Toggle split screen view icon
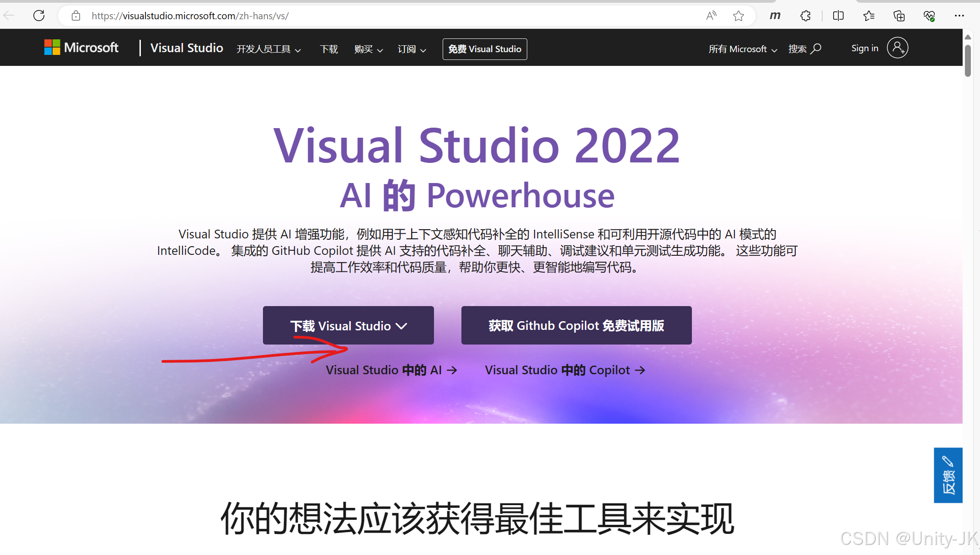Image resolution: width=980 pixels, height=555 pixels. (838, 16)
